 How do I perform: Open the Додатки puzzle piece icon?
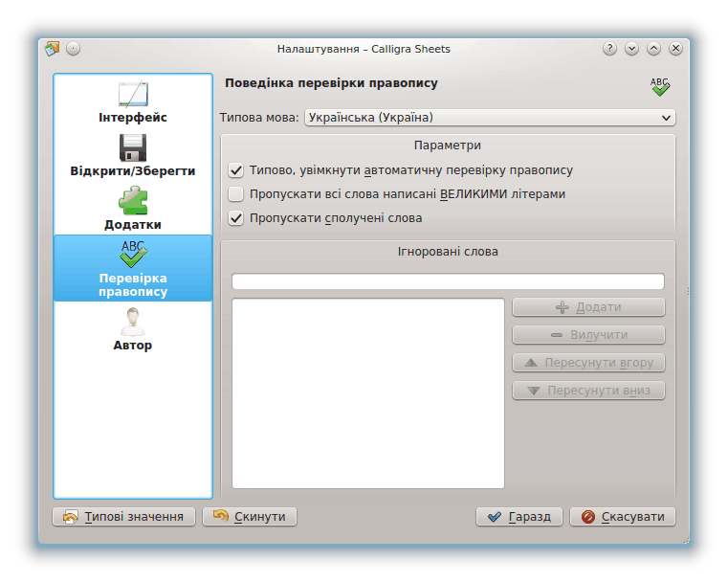click(x=133, y=201)
